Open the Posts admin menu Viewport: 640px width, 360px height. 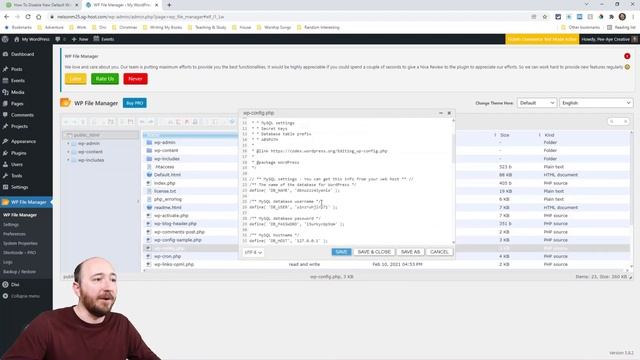point(16,69)
